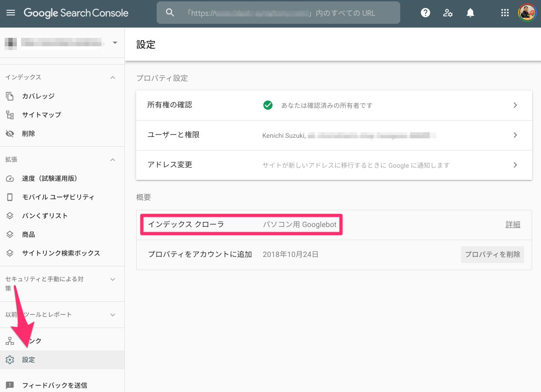Screen dimensions: 541x392
Task: Click Kenichi Suzuki user name
Action: pos(284,135)
